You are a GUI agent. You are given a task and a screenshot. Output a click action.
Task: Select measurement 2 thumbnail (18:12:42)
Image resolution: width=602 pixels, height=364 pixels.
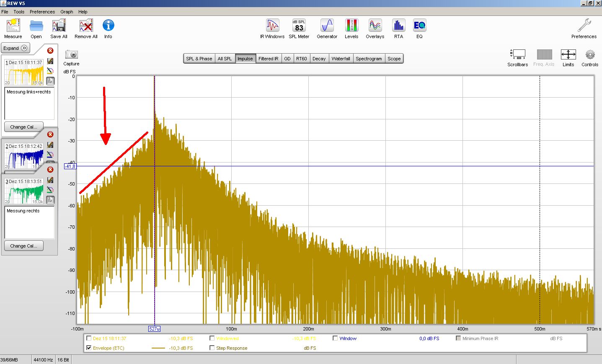(x=24, y=156)
